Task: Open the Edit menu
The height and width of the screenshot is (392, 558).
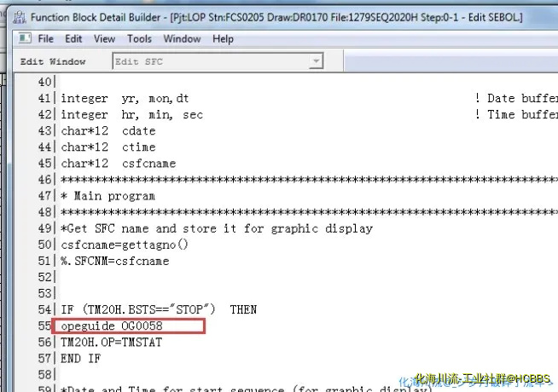Action: [73, 38]
